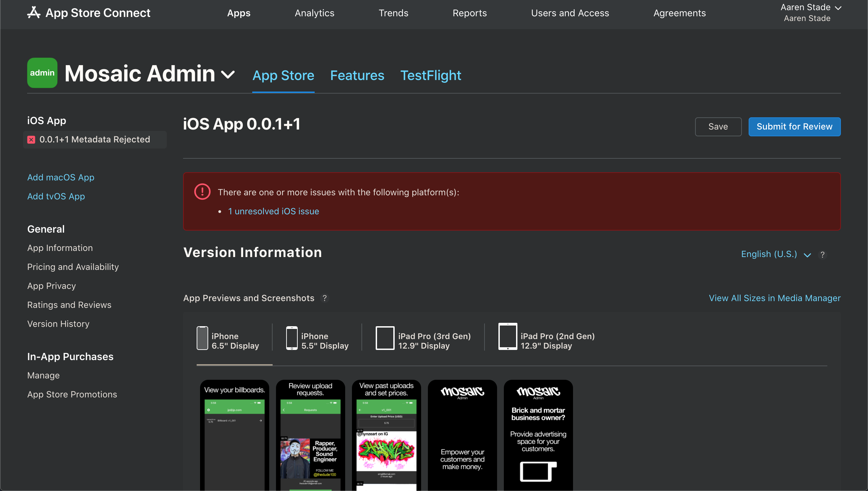Open the 1 unresolved iOS issue link
The height and width of the screenshot is (491, 868).
273,211
